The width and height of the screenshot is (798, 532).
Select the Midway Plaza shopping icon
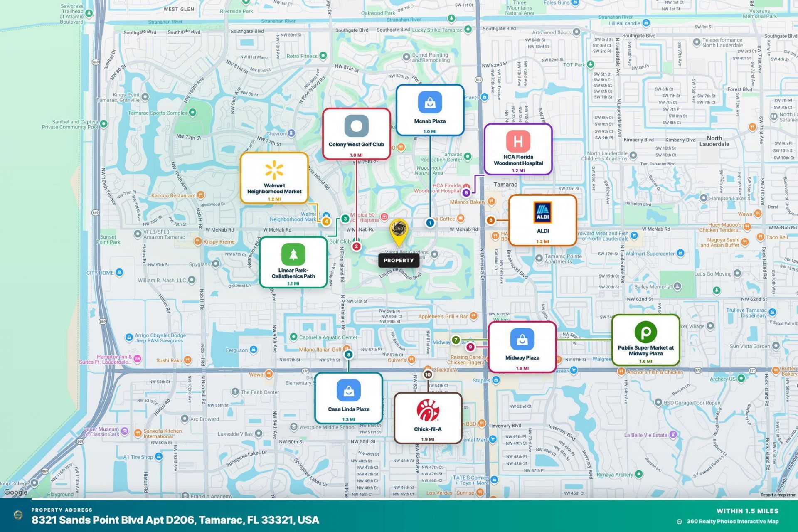522,339
